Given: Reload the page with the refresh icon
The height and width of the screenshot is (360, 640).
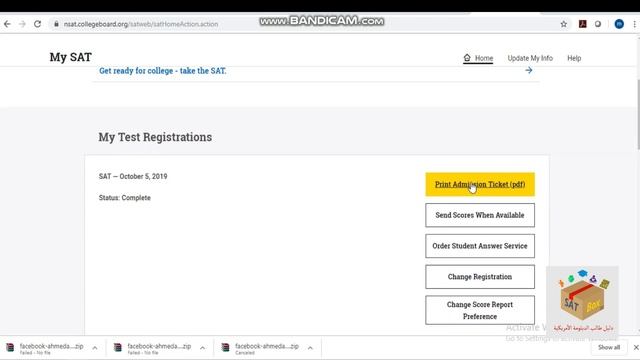Looking at the screenshot, I should pos(38,24).
